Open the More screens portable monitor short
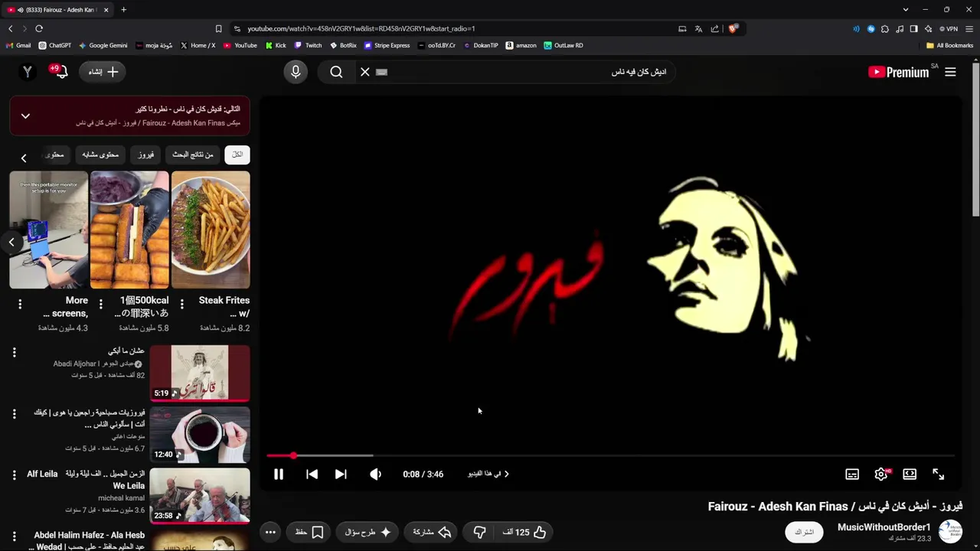 click(49, 230)
